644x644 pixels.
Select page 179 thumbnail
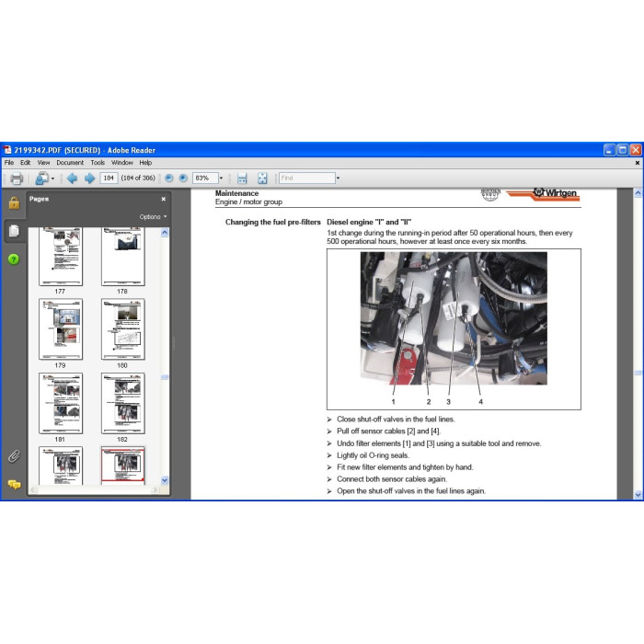pos(61,329)
